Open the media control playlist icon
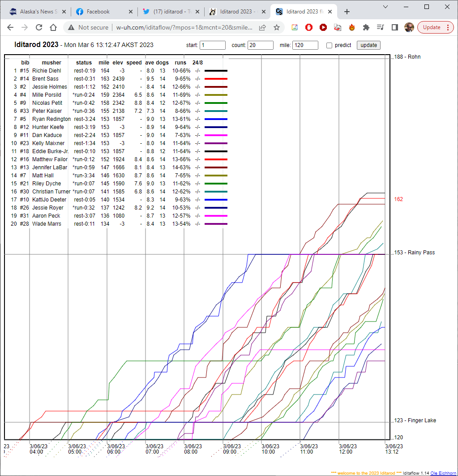The width and height of the screenshot is (458, 476). tap(380, 27)
